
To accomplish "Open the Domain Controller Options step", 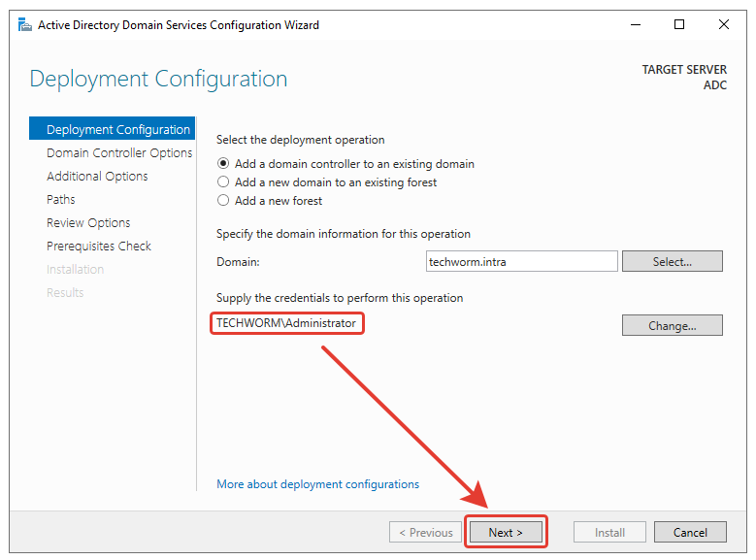I will [119, 153].
